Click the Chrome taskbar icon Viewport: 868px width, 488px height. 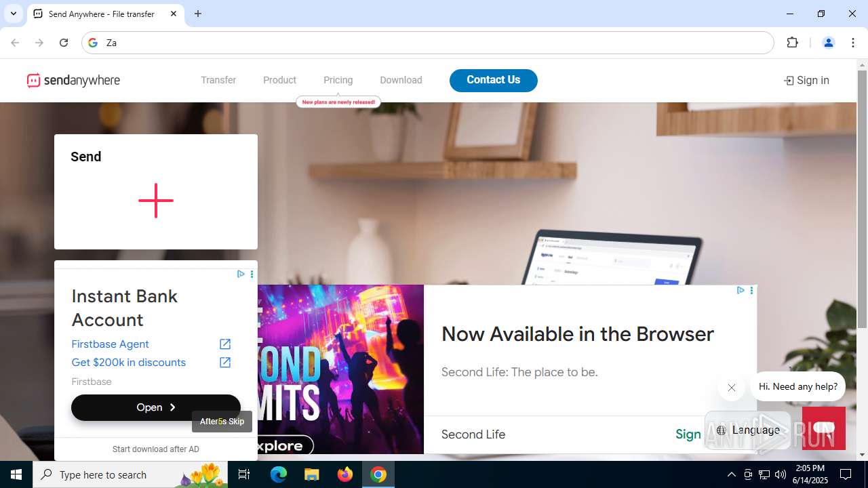pyautogui.click(x=378, y=474)
